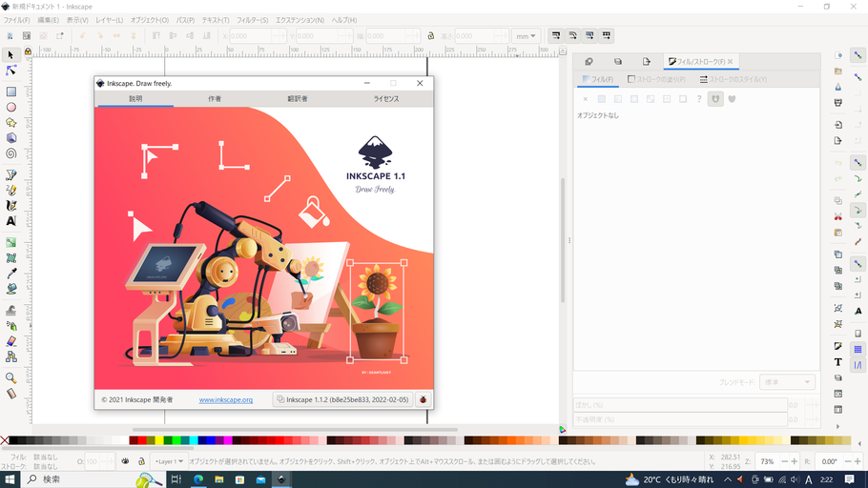The image size is (868, 488).
Task: Select the Ellipse tool
Action: (10, 108)
